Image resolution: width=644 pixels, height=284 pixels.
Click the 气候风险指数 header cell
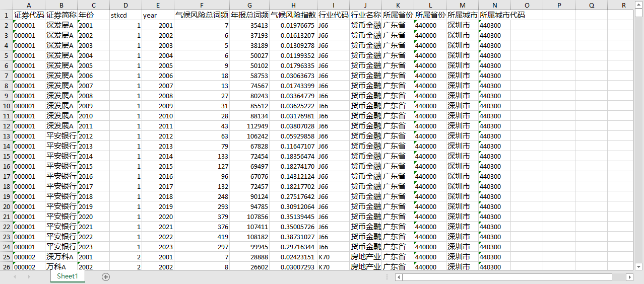293,15
